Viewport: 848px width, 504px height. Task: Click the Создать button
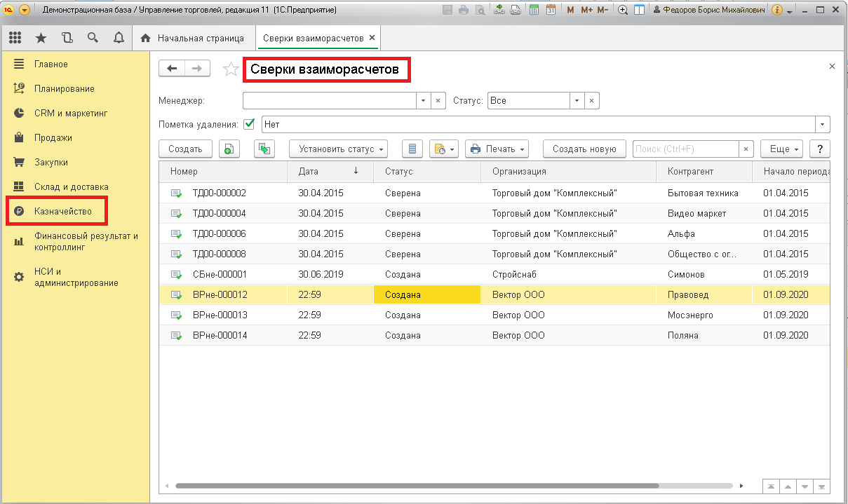[185, 149]
